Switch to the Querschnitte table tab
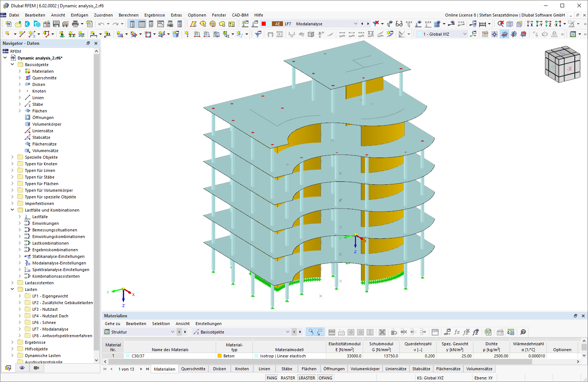This screenshot has height=382, width=588. click(x=193, y=369)
